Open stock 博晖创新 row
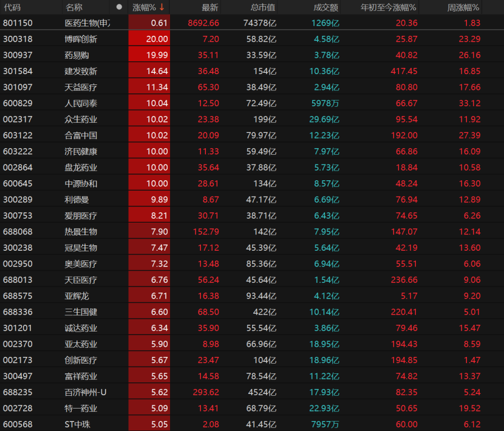The height and width of the screenshot is (431, 504). click(81, 39)
